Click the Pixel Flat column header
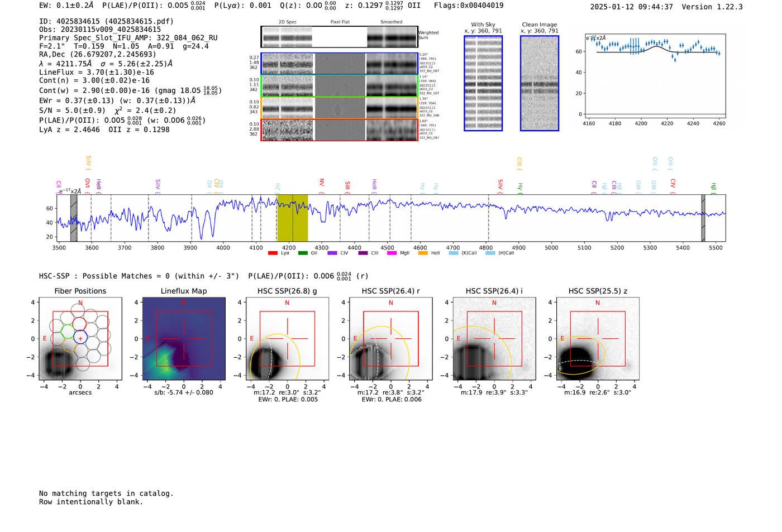The height and width of the screenshot is (532, 782). coord(340,22)
